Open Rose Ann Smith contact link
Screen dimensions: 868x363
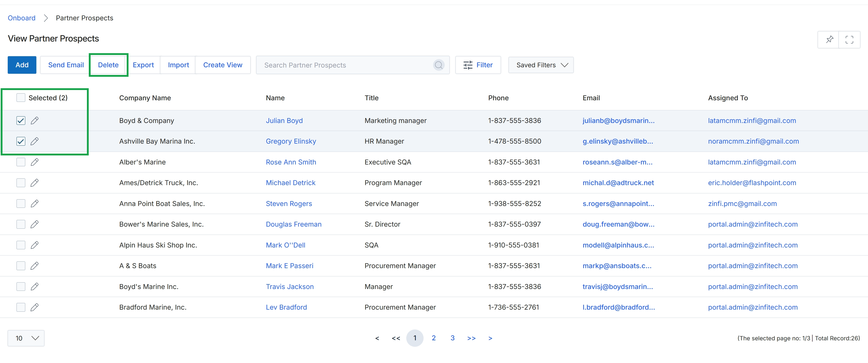[291, 162]
